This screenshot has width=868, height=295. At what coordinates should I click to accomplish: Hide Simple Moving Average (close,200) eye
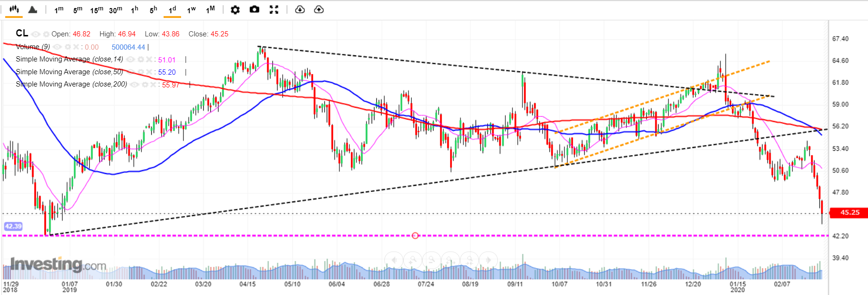134,85
